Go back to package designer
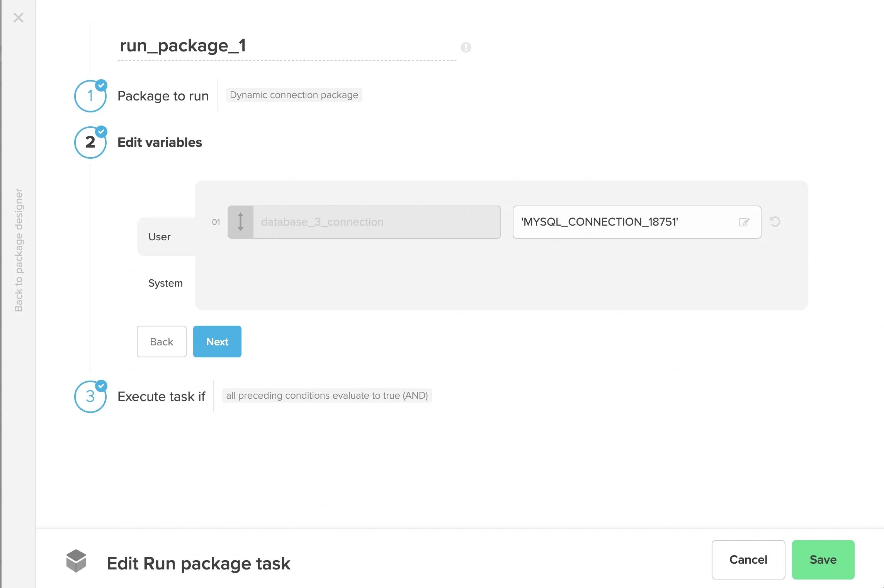 pyautogui.click(x=19, y=250)
